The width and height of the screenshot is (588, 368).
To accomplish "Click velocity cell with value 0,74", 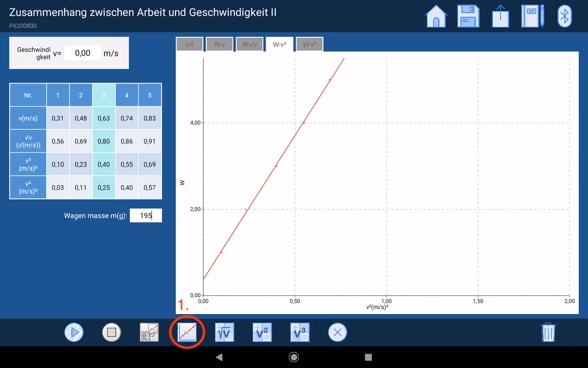I will click(126, 118).
